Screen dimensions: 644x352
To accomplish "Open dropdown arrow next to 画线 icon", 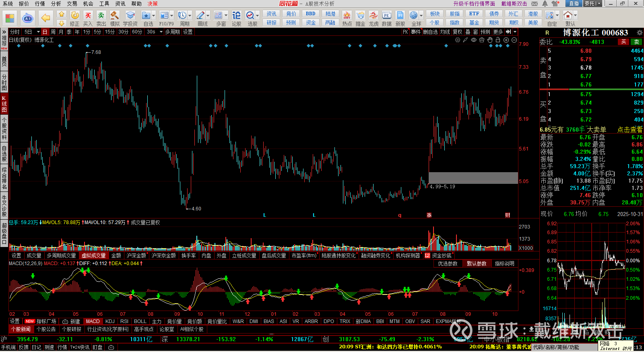I will point(208,16).
